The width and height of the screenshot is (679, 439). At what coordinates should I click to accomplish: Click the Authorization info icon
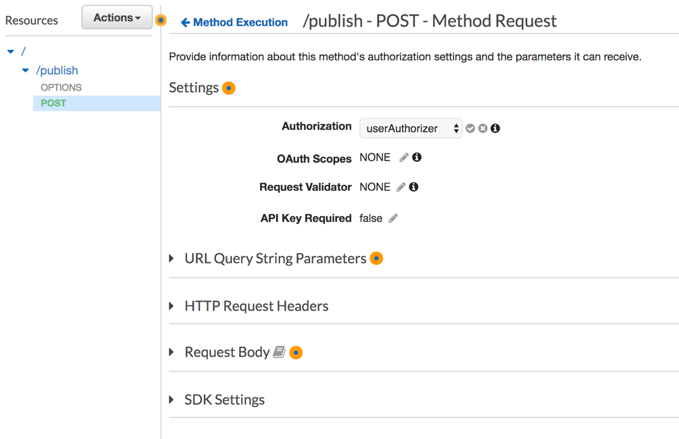click(x=495, y=129)
